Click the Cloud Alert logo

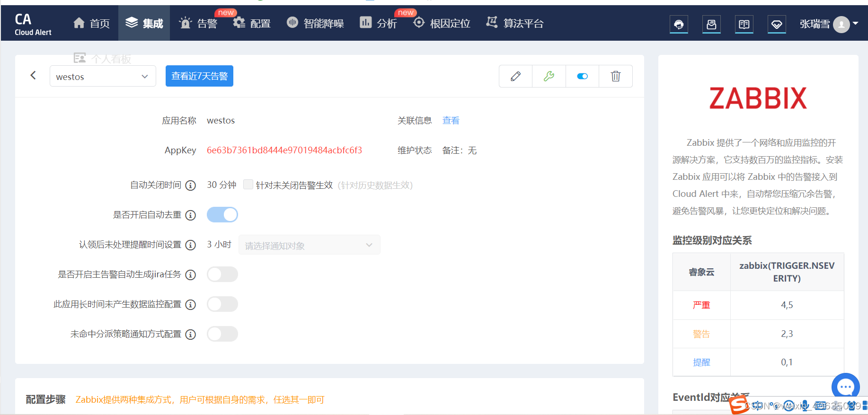point(33,24)
